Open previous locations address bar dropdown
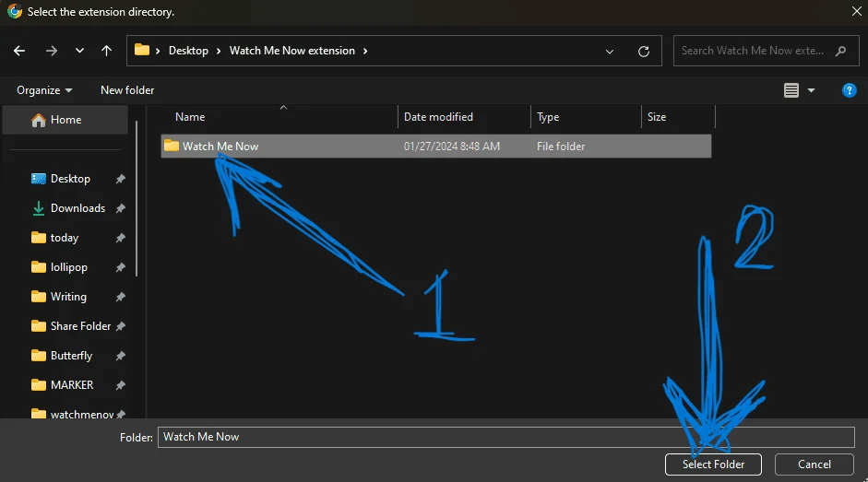 pyautogui.click(x=610, y=52)
